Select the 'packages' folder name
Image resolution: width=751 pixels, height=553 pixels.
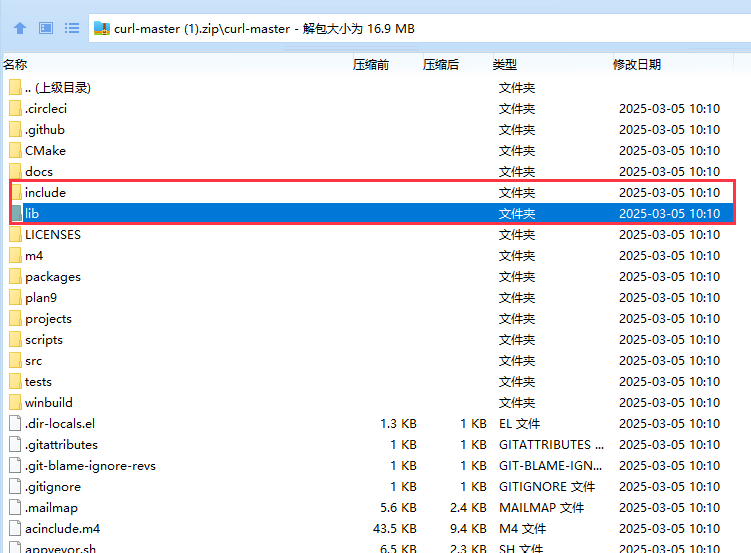53,277
